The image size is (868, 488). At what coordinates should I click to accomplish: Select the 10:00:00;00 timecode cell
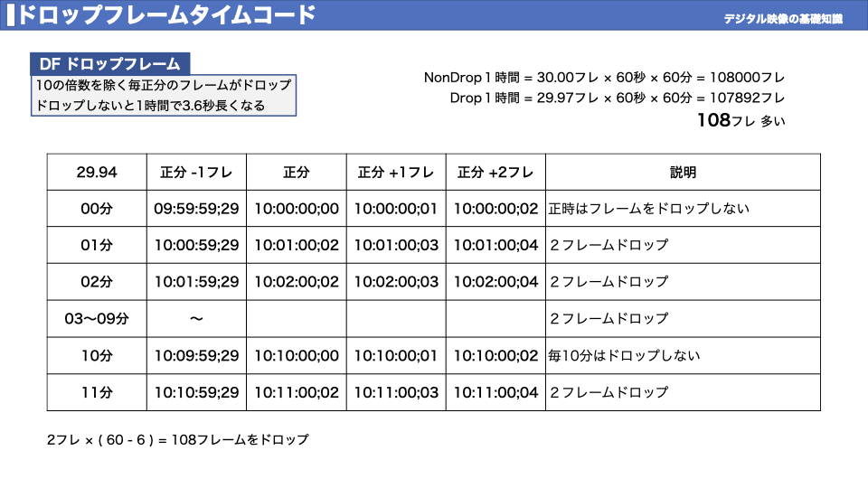[x=297, y=209]
